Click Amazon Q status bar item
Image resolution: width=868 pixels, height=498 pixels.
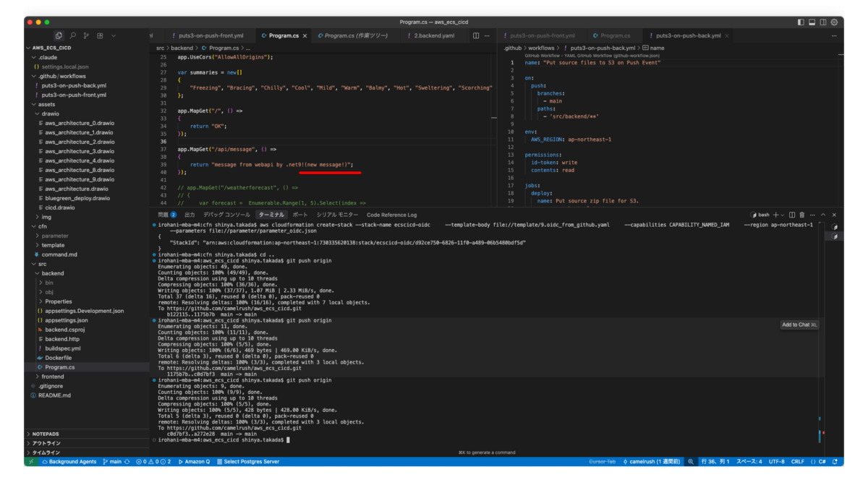coord(194,461)
